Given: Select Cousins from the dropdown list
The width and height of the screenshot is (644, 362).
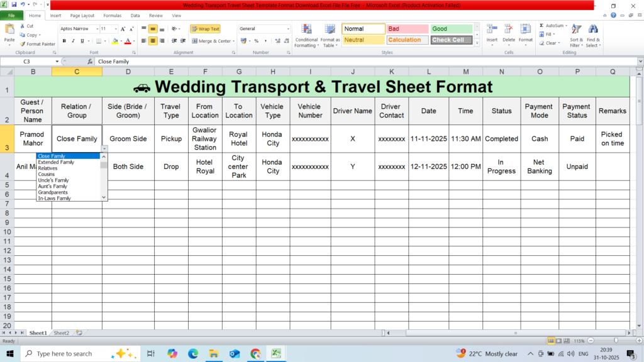Looking at the screenshot, I should coord(47,174).
